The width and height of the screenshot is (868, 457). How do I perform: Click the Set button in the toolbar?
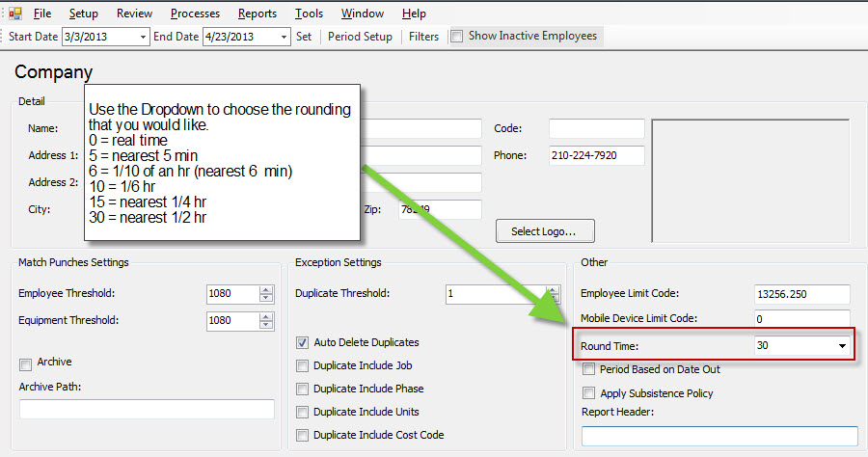pyautogui.click(x=304, y=37)
